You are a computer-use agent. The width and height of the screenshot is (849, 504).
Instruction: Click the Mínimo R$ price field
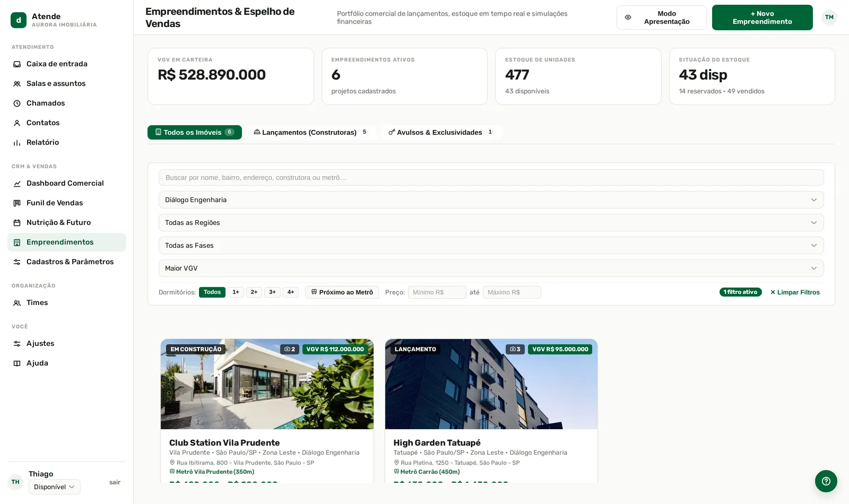437,292
